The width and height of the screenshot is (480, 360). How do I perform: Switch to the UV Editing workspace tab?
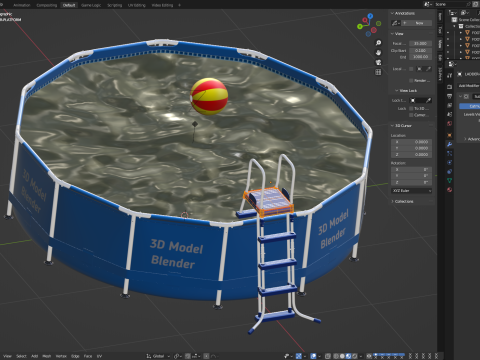click(x=137, y=5)
